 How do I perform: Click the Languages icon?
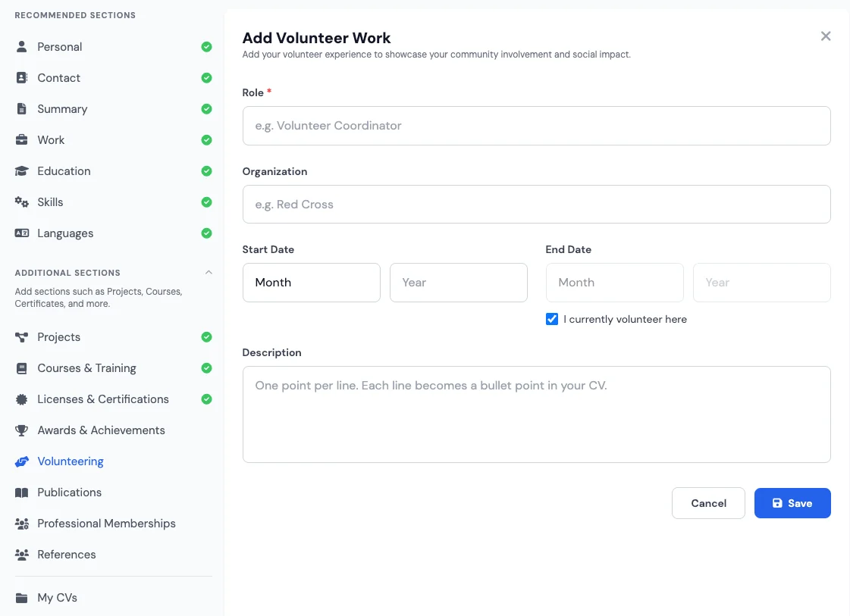coord(22,233)
